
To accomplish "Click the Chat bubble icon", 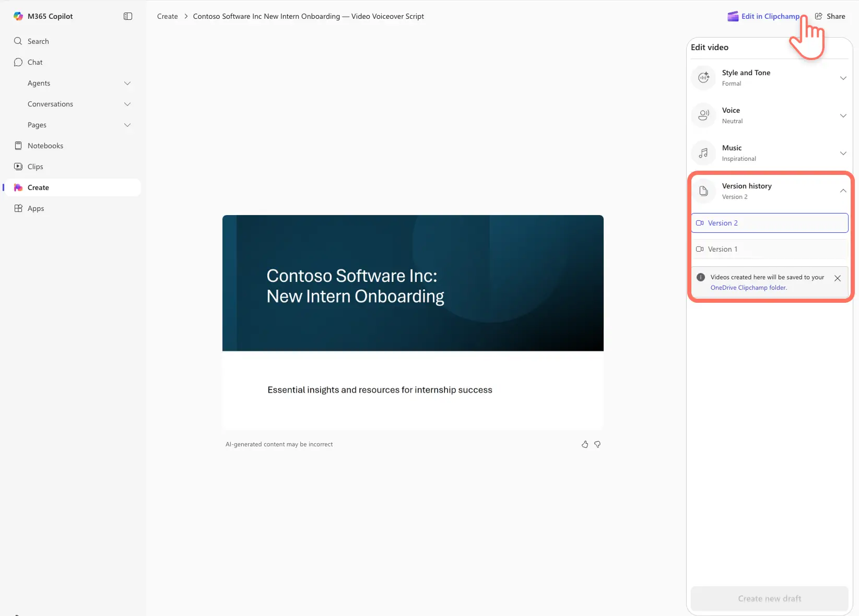I will tap(18, 62).
